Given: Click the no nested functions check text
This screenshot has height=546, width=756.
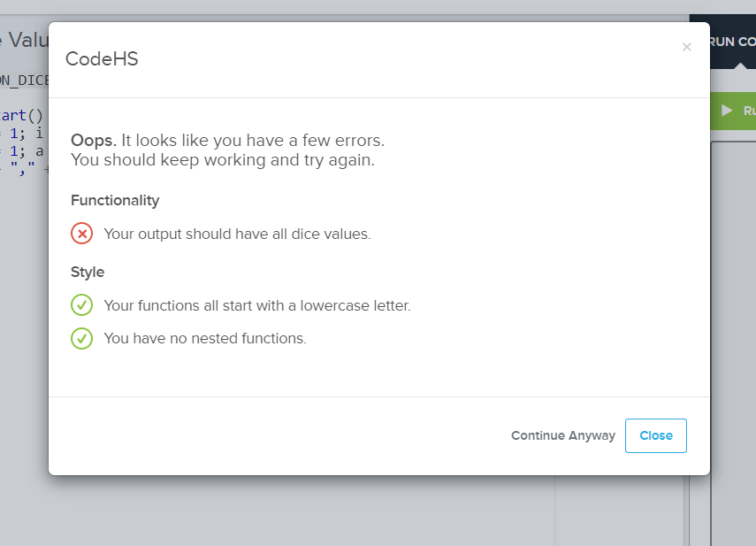Looking at the screenshot, I should pyautogui.click(x=206, y=338).
